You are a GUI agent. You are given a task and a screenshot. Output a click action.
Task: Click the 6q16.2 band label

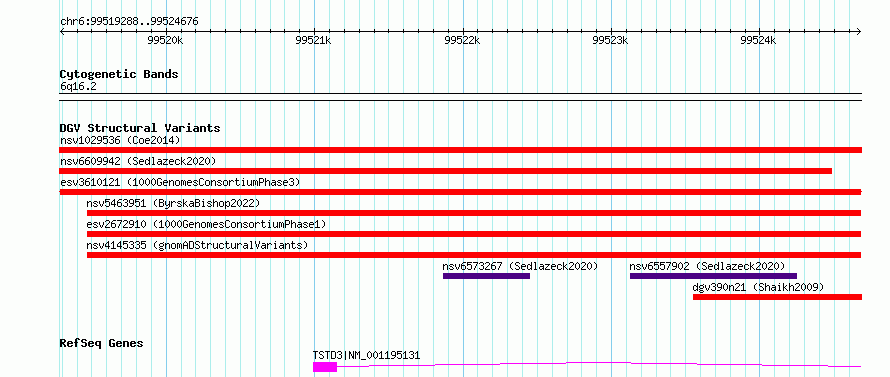(x=78, y=87)
